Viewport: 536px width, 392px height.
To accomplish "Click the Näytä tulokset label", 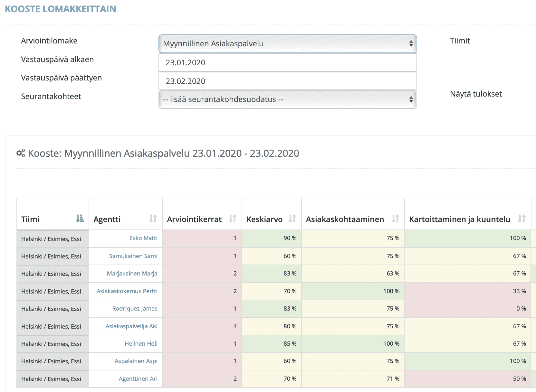I will (x=476, y=94).
